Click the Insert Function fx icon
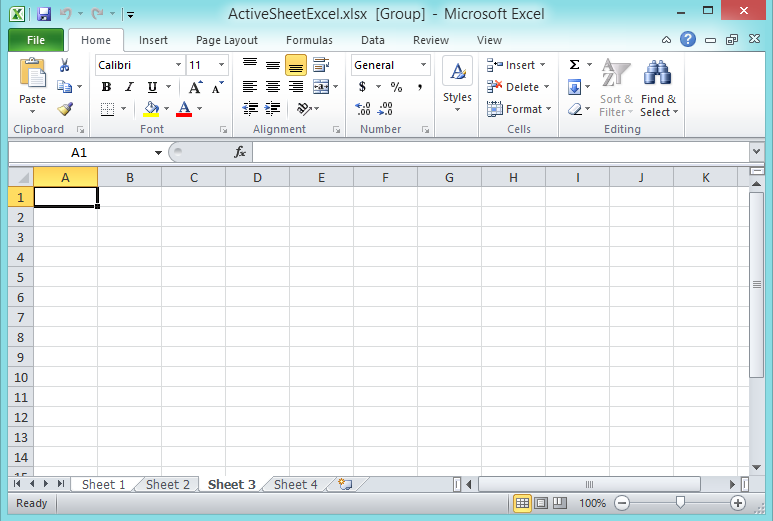773x521 pixels. [240, 152]
